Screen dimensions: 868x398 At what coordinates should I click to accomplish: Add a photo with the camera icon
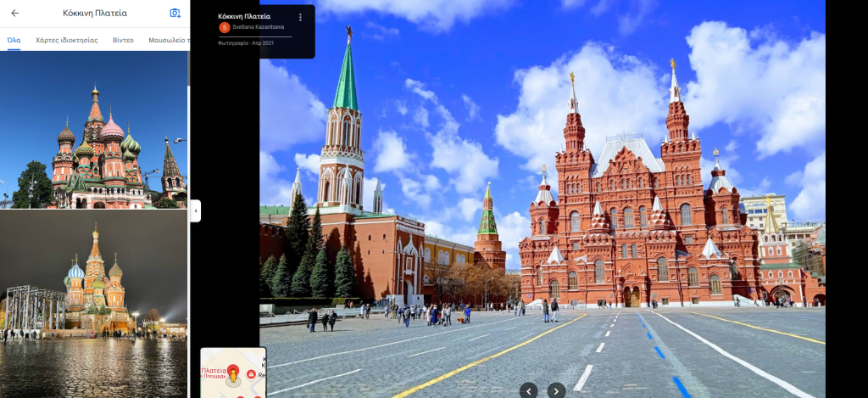pos(175,13)
